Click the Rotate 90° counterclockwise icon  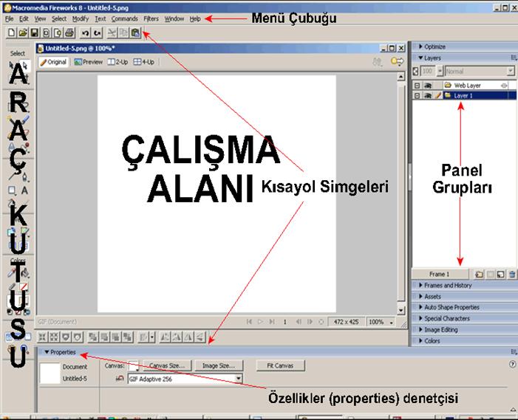[x=165, y=337]
